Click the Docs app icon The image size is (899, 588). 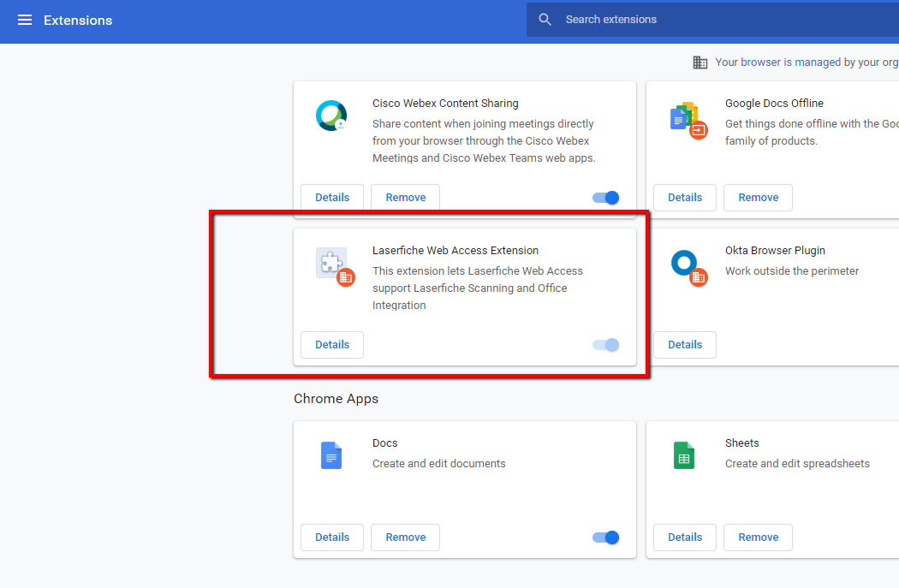(x=330, y=455)
